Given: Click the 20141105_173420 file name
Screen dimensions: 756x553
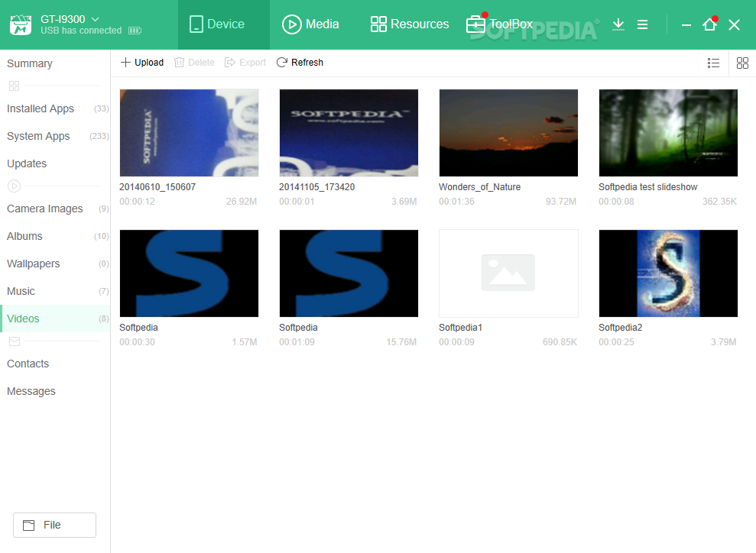Looking at the screenshot, I should (316, 187).
